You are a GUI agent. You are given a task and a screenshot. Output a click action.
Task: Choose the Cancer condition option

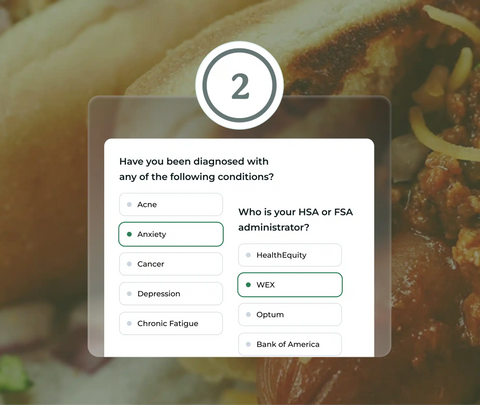tap(171, 264)
